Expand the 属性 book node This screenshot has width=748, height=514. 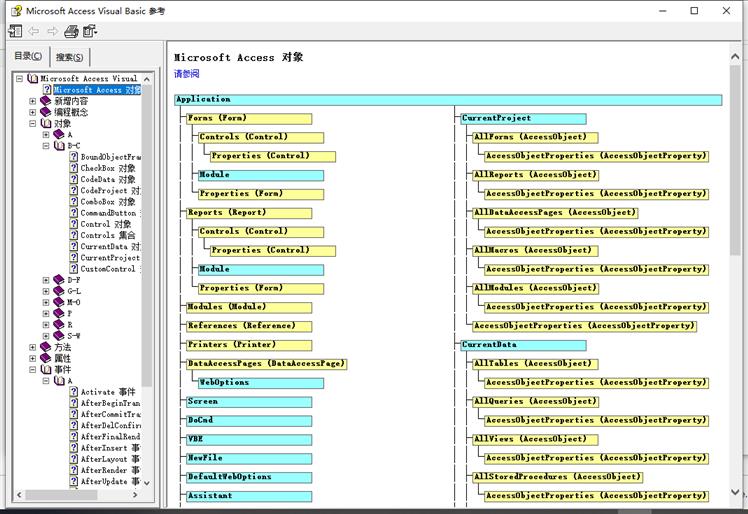(32, 358)
